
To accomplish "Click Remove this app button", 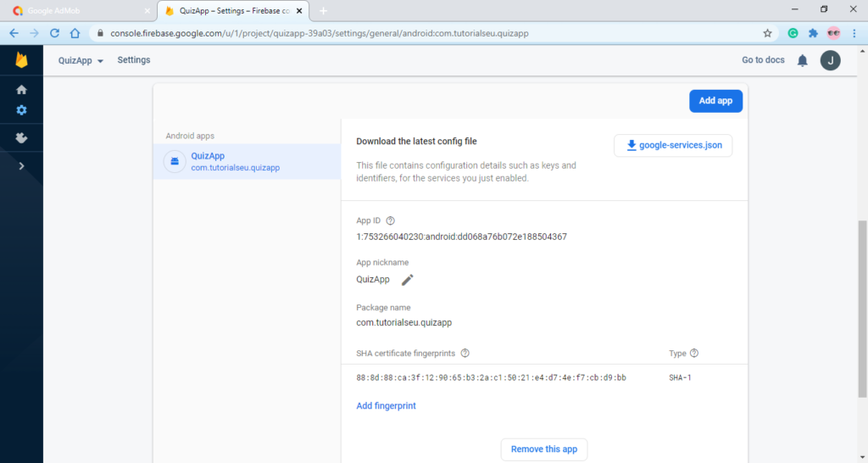I will (543, 449).
